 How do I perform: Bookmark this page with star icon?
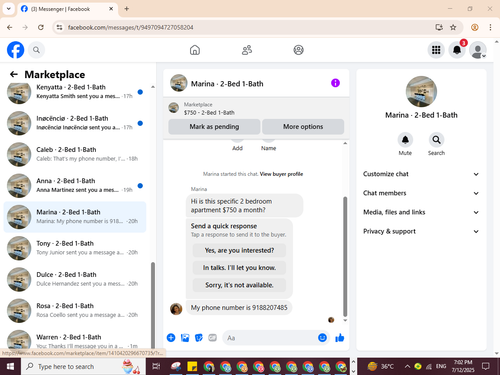pyautogui.click(x=453, y=27)
